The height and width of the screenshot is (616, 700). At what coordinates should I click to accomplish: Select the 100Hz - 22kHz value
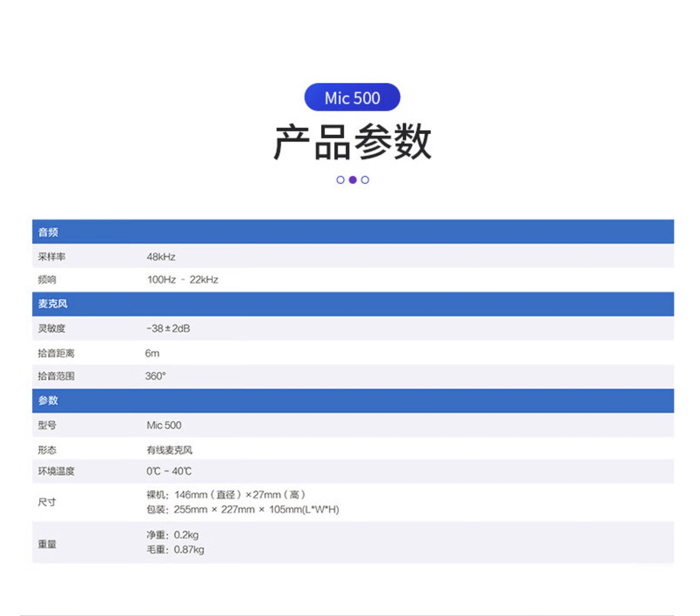(182, 280)
